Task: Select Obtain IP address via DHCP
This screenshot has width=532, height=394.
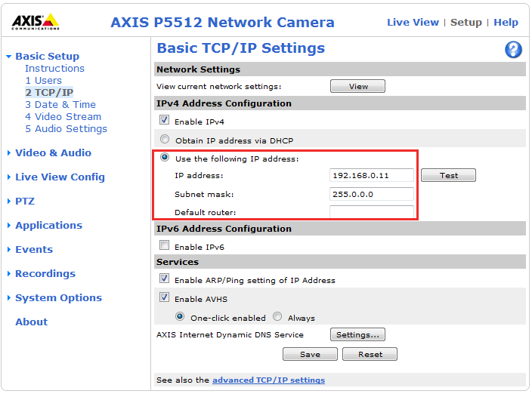Action: point(165,139)
